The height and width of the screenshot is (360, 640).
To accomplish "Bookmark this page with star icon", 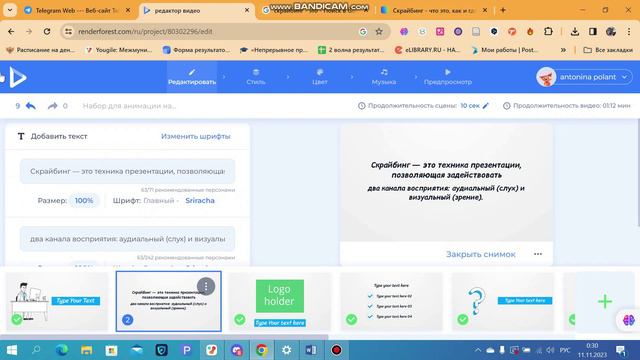I will [379, 31].
